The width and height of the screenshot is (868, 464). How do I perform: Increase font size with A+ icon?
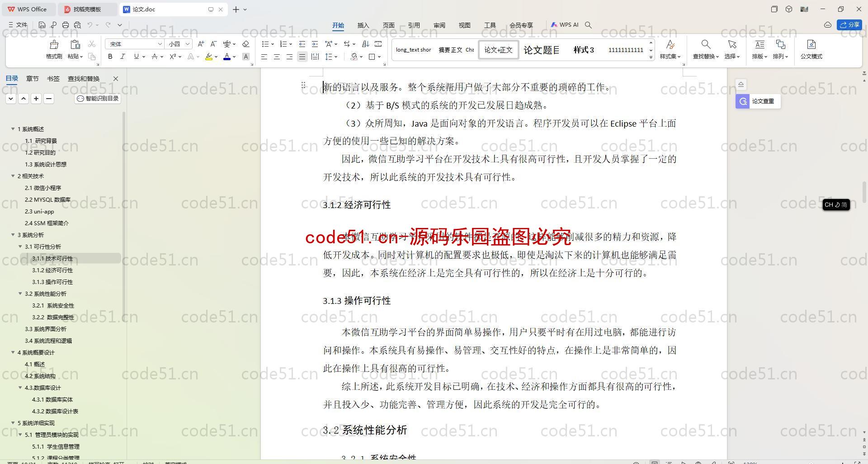(201, 44)
